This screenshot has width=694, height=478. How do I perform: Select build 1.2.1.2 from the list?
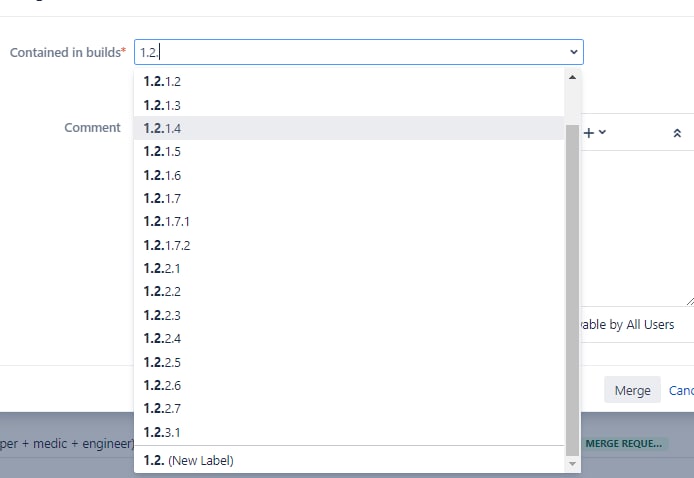[x=349, y=81]
